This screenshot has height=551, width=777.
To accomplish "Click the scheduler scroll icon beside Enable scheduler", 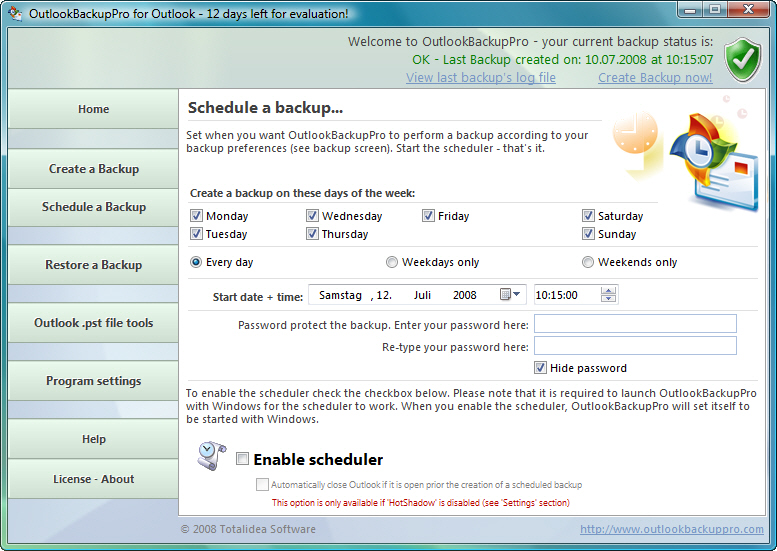I will (x=212, y=456).
